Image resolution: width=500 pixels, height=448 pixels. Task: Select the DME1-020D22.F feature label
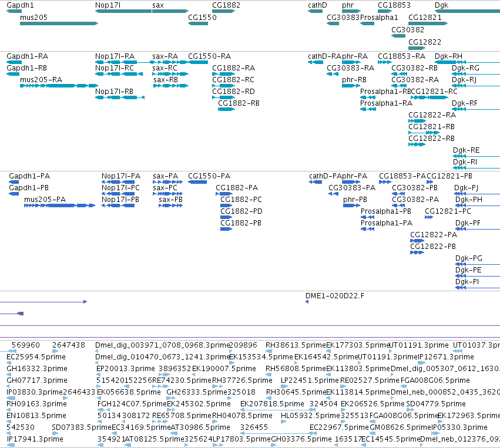[x=334, y=296]
